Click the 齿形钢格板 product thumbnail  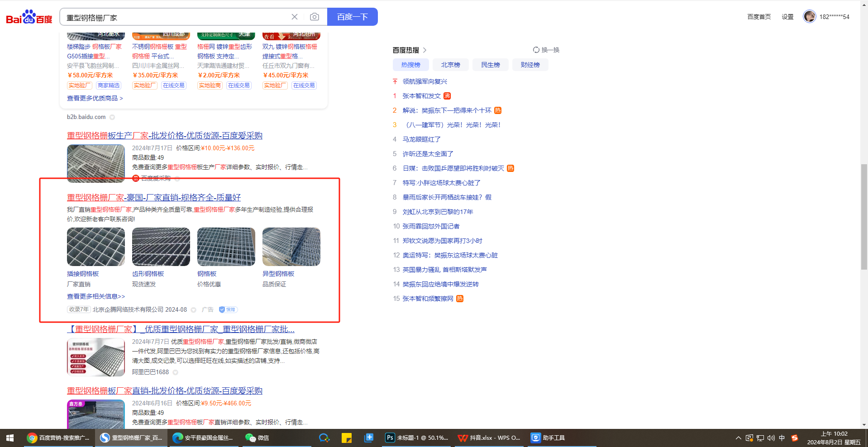pyautogui.click(x=161, y=247)
